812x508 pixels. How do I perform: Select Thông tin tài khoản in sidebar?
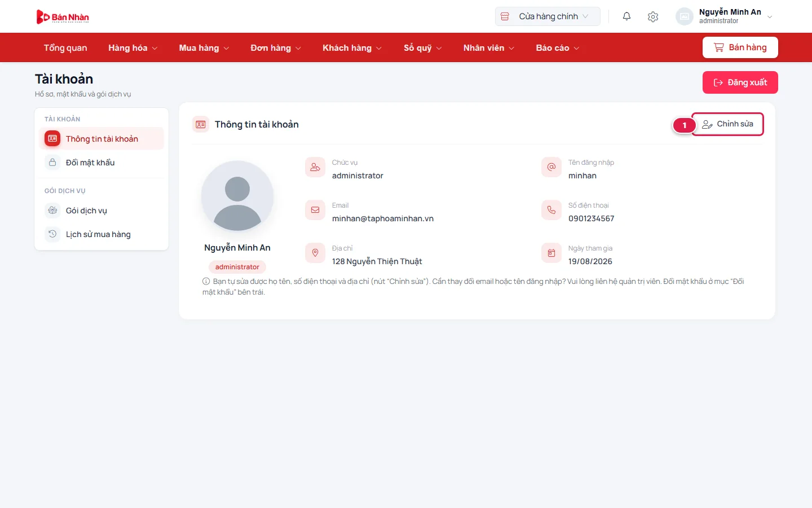point(101,139)
